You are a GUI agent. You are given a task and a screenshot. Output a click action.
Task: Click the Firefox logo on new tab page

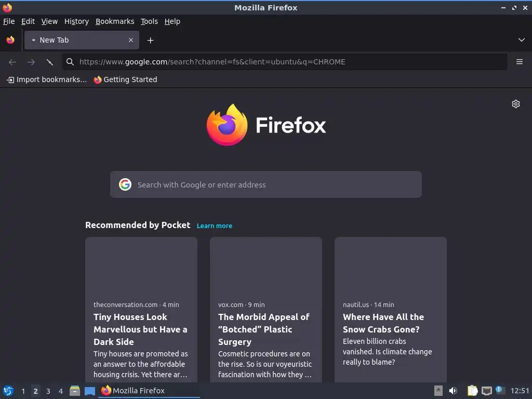(266, 125)
